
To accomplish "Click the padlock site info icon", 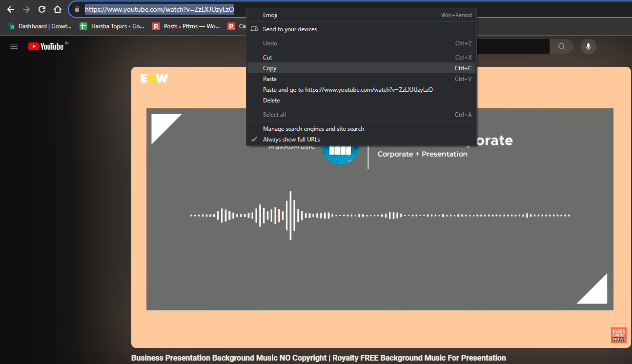I will pos(77,9).
